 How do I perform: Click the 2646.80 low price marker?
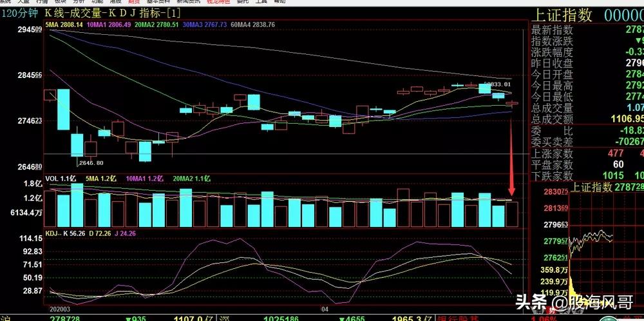coord(90,163)
